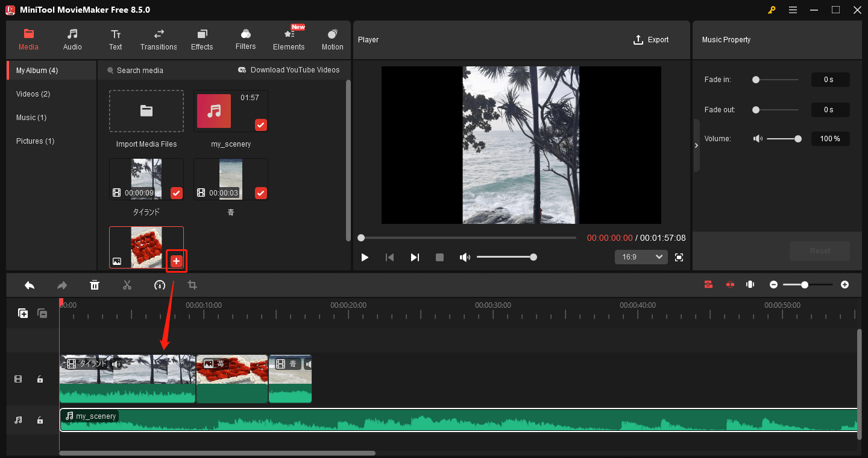This screenshot has height=458, width=868.
Task: Export the current project
Action: pos(651,39)
